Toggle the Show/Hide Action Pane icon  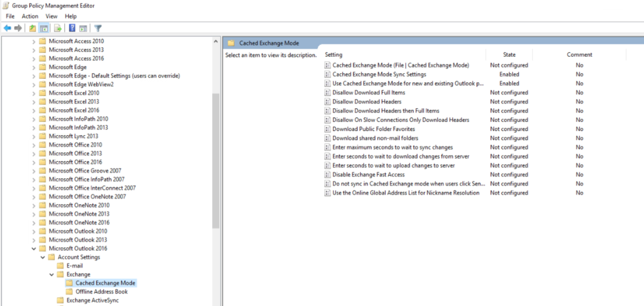(83, 28)
